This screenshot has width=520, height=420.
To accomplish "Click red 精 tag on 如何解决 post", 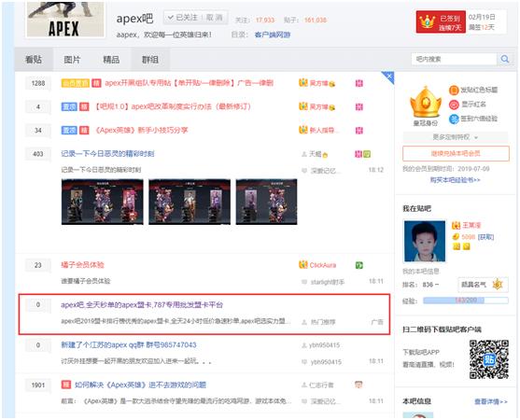I will (66, 385).
